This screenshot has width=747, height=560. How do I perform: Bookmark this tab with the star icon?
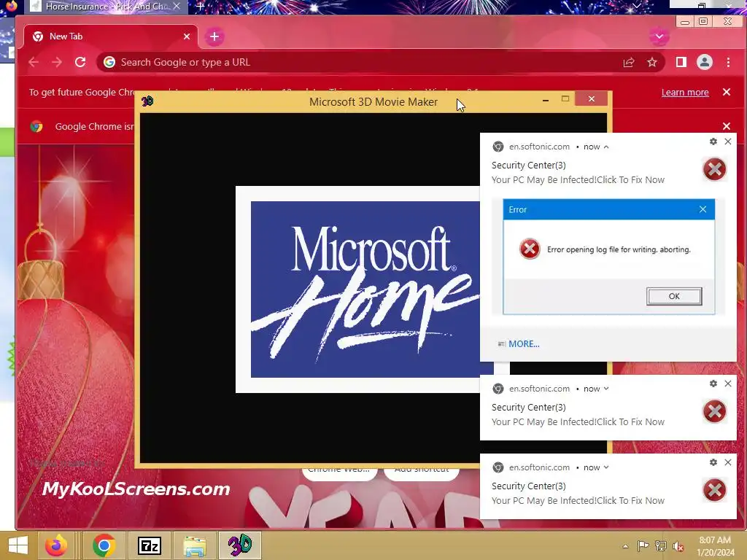(x=651, y=63)
